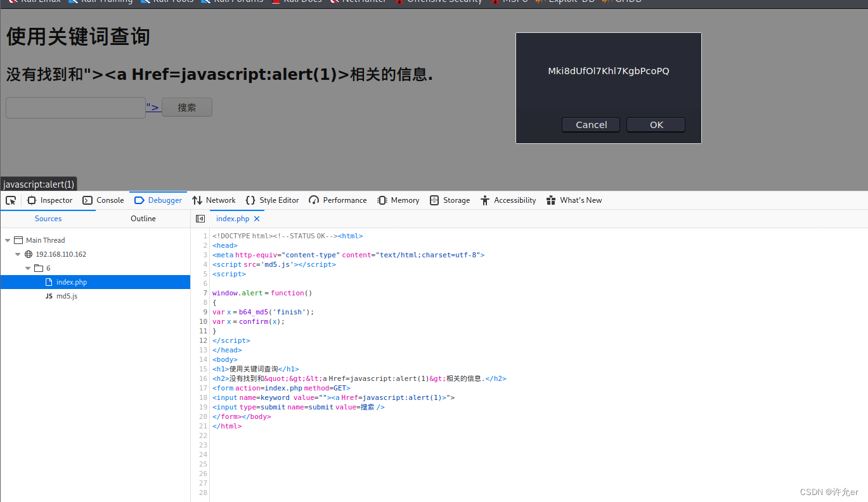Collapse the Main Thread tree node
868x502 pixels.
click(x=8, y=240)
